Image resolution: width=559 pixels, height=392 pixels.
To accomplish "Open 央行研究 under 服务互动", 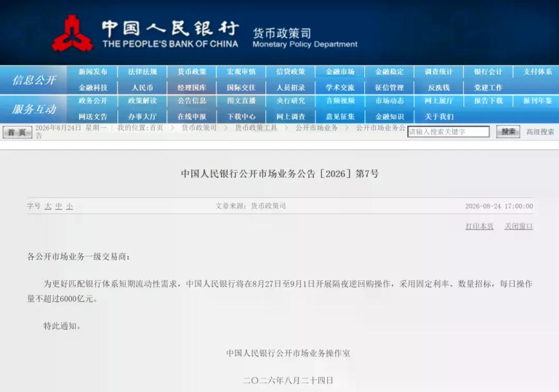I will pyautogui.click(x=291, y=101).
